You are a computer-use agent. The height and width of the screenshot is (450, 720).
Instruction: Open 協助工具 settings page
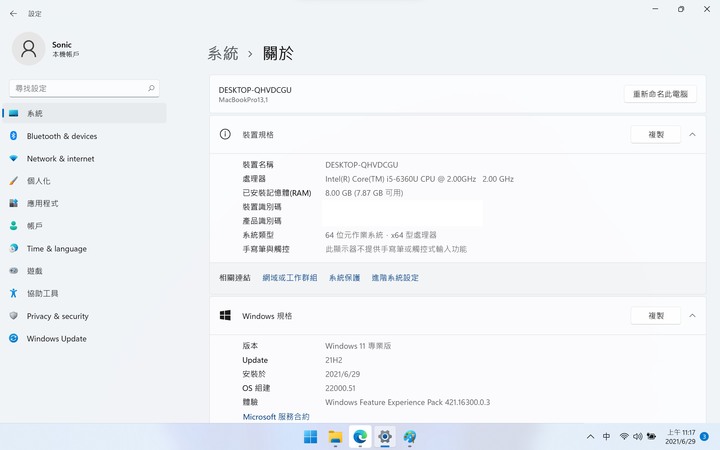(x=84, y=293)
